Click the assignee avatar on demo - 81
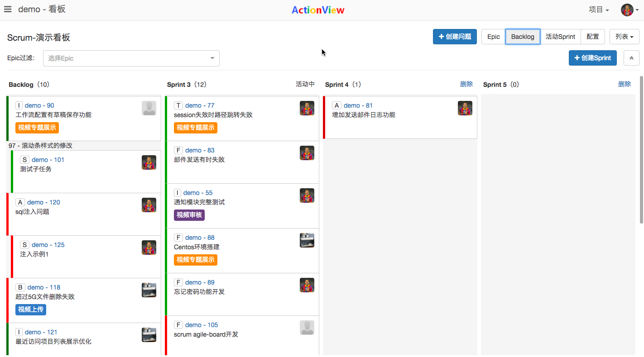The image size is (644, 357). pos(465,108)
